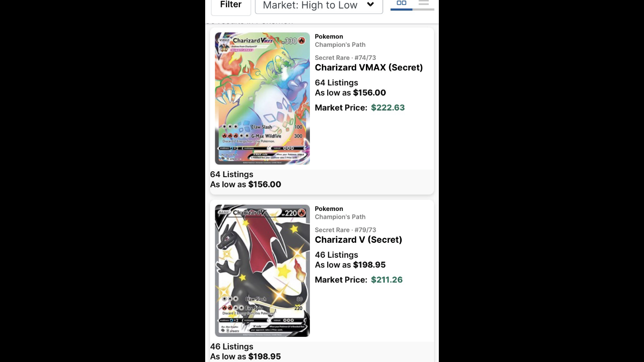The image size is (644, 362).
Task: Open Charizard V (Secret) title link
Action: coord(358,240)
